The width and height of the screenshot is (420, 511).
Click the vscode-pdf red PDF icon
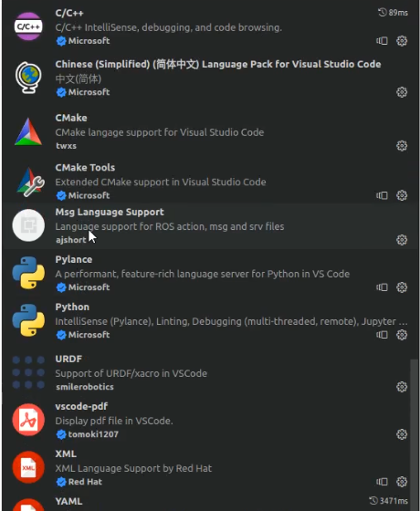tap(28, 420)
